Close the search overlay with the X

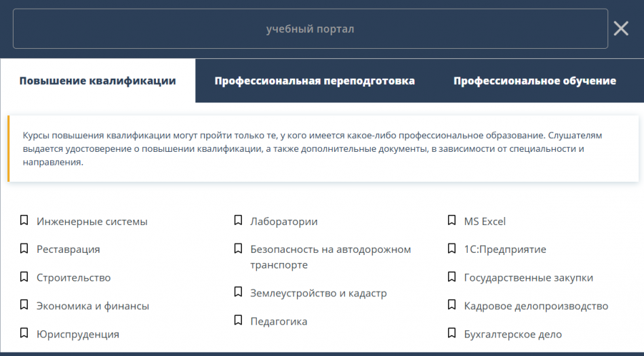point(621,28)
